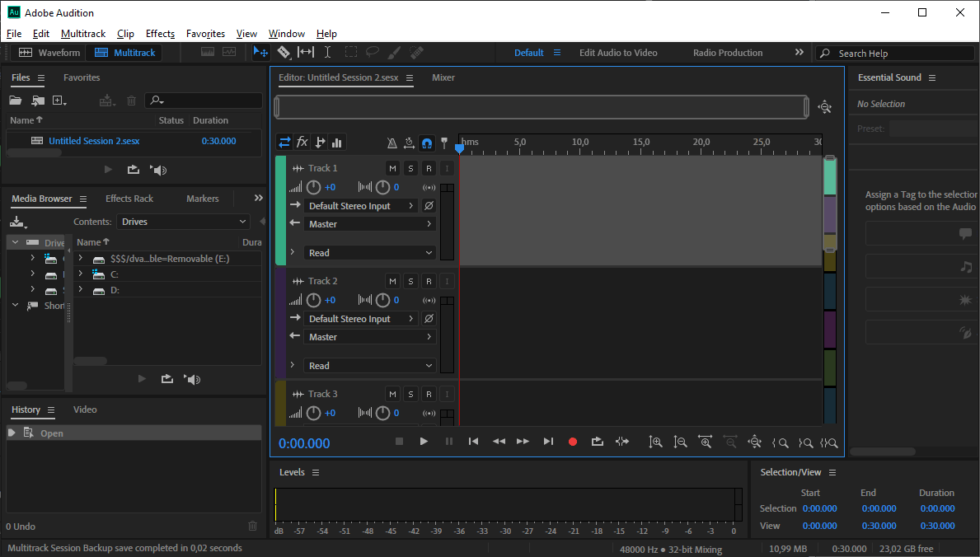Screen dimensions: 980x557
Task: Show the Effects track controls
Action: click(x=302, y=143)
